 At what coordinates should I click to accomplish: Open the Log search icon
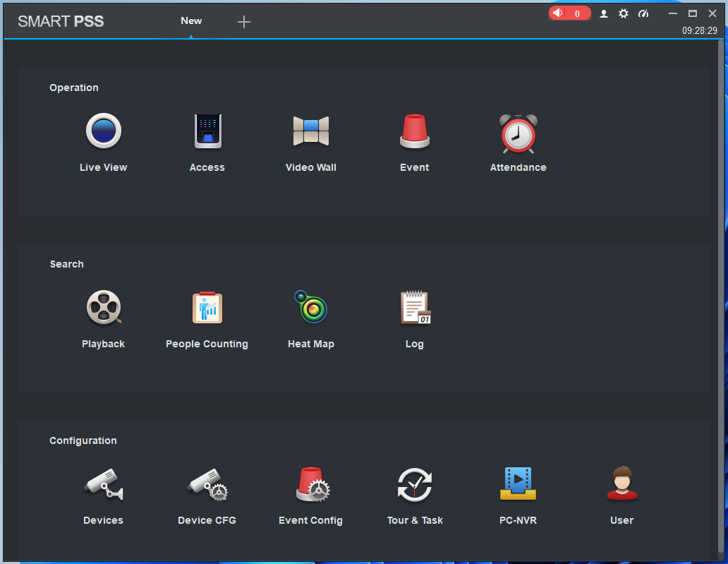pos(415,308)
